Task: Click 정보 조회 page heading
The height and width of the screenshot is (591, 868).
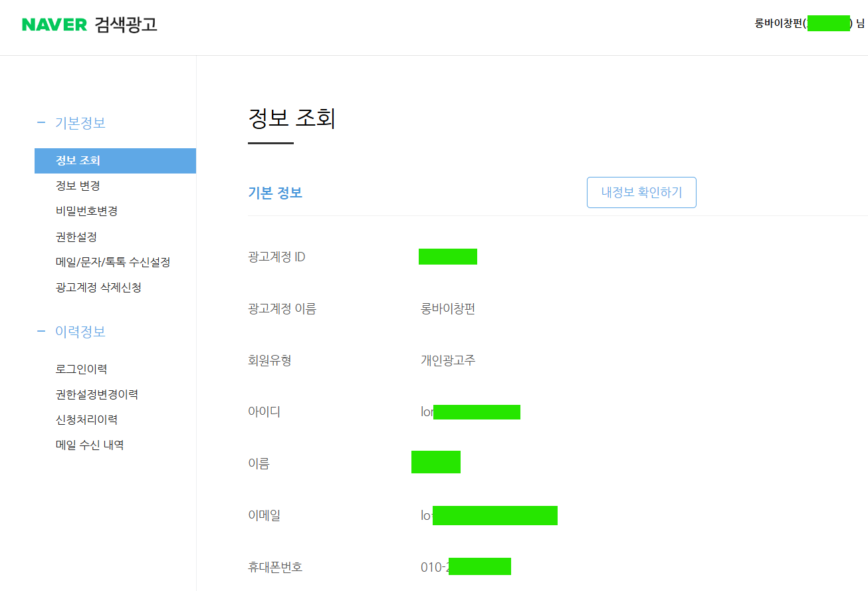Action: click(292, 118)
